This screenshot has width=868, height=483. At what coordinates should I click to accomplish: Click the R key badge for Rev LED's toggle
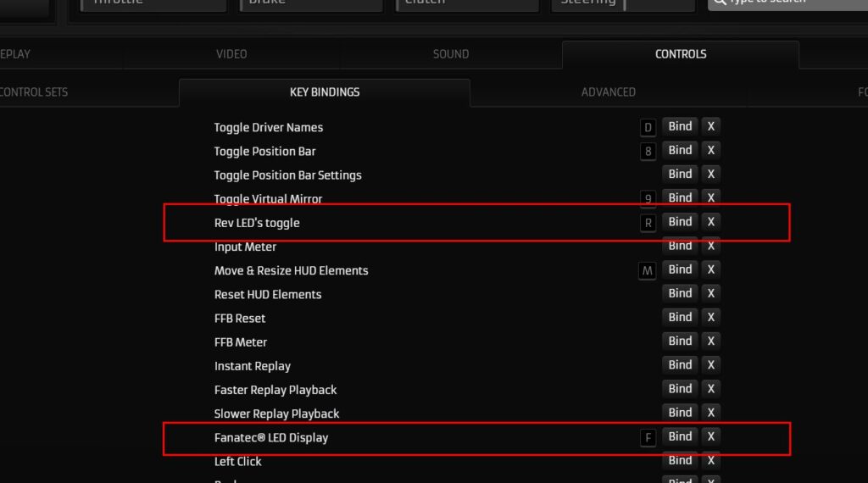pos(648,223)
